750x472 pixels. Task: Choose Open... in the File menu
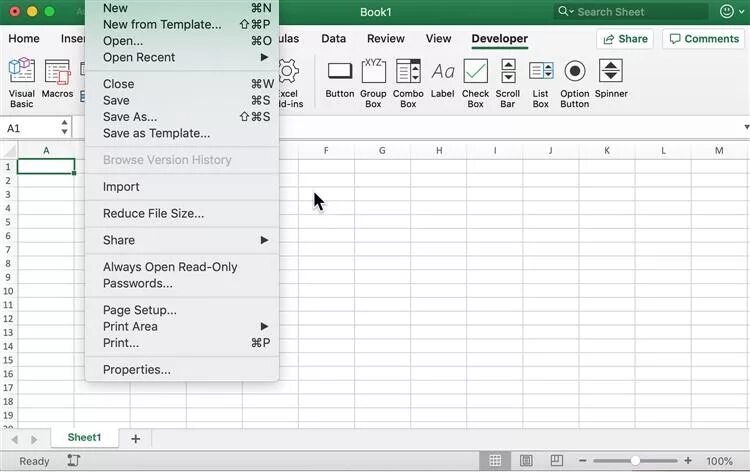pos(182,41)
